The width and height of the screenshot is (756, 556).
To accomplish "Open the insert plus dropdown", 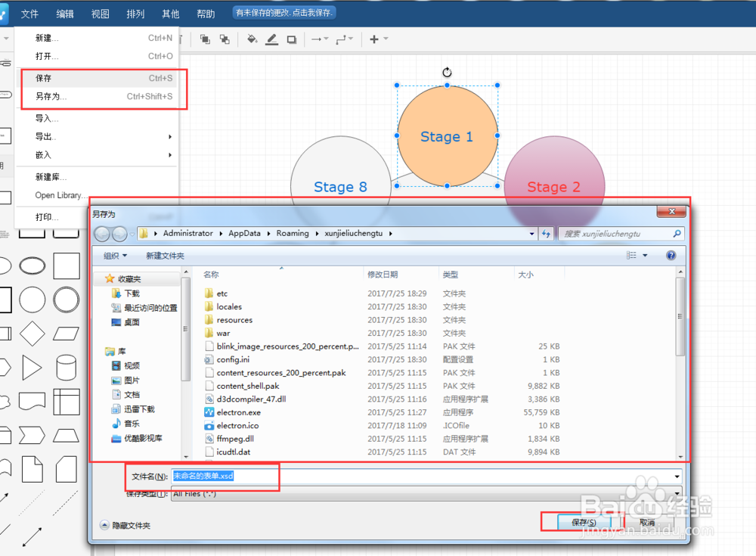I will (x=379, y=39).
